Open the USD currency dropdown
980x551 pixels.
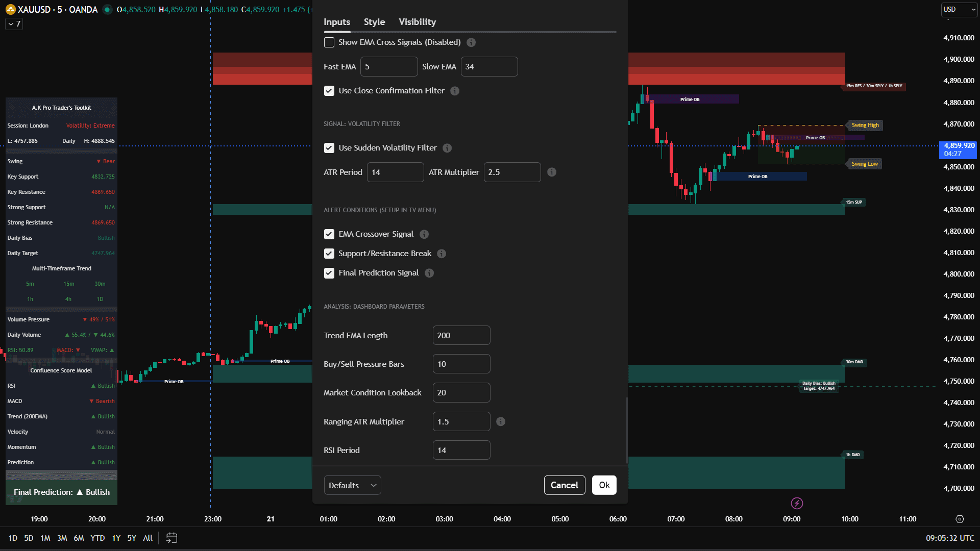(x=959, y=9)
